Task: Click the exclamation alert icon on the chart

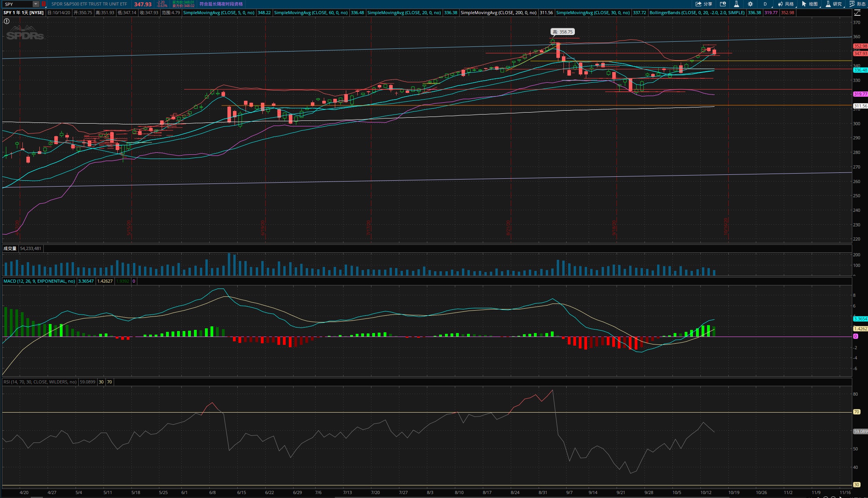Action: click(x=7, y=21)
